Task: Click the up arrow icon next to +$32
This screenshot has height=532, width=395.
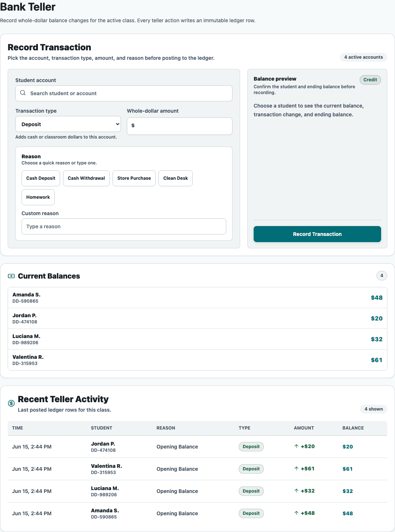Action: pyautogui.click(x=296, y=491)
